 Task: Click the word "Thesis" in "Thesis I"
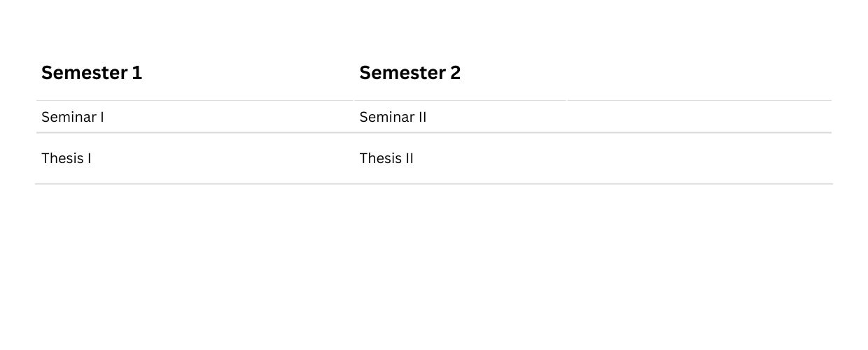62,158
